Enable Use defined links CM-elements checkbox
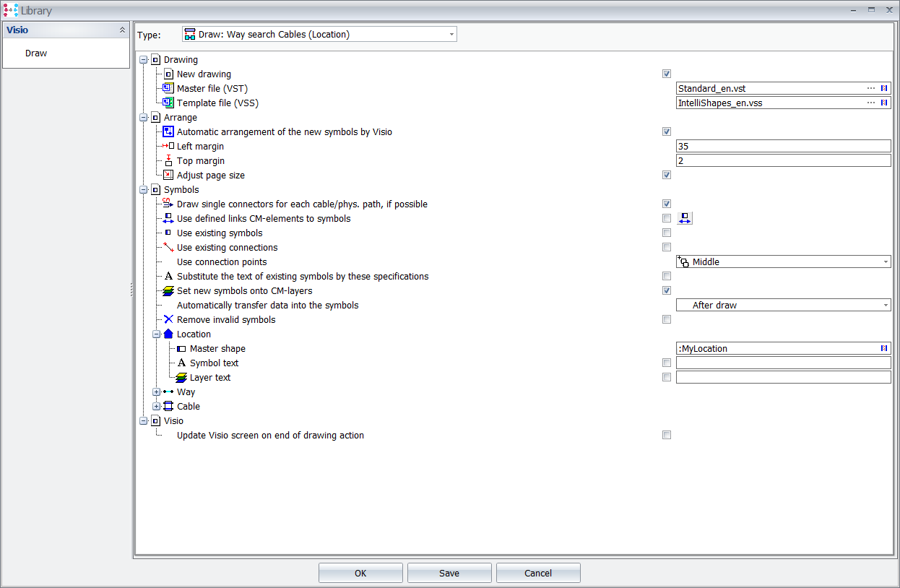 pos(667,218)
